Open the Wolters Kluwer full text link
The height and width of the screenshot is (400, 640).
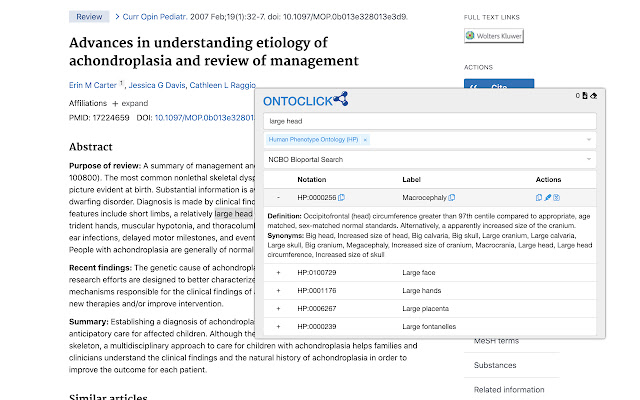pos(494,36)
